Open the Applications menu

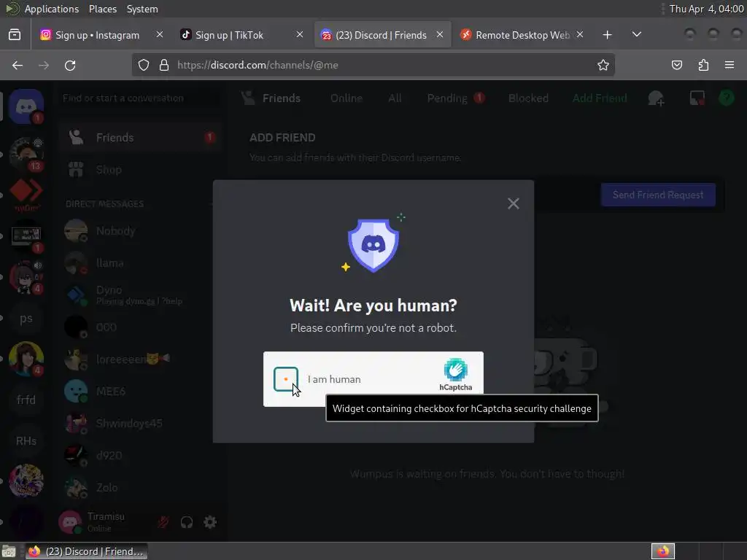52,9
